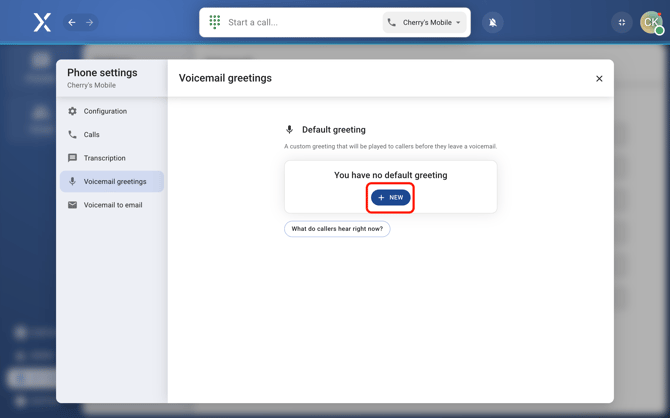The height and width of the screenshot is (418, 670).
Task: Close the Voicemail greetings dialog
Action: tap(599, 78)
